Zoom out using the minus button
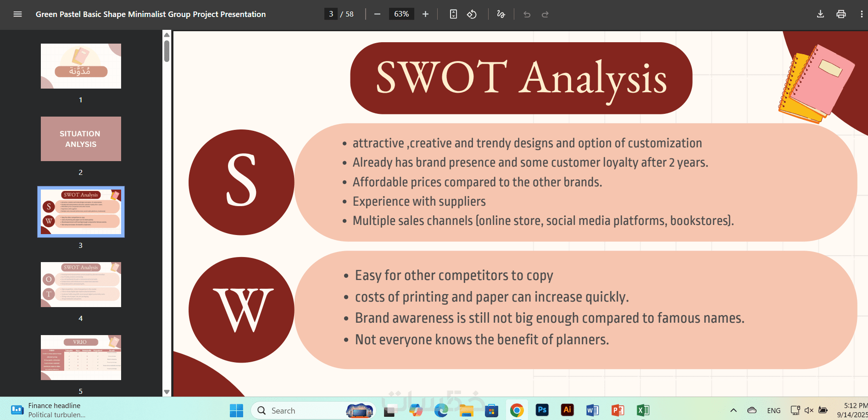 tap(377, 14)
